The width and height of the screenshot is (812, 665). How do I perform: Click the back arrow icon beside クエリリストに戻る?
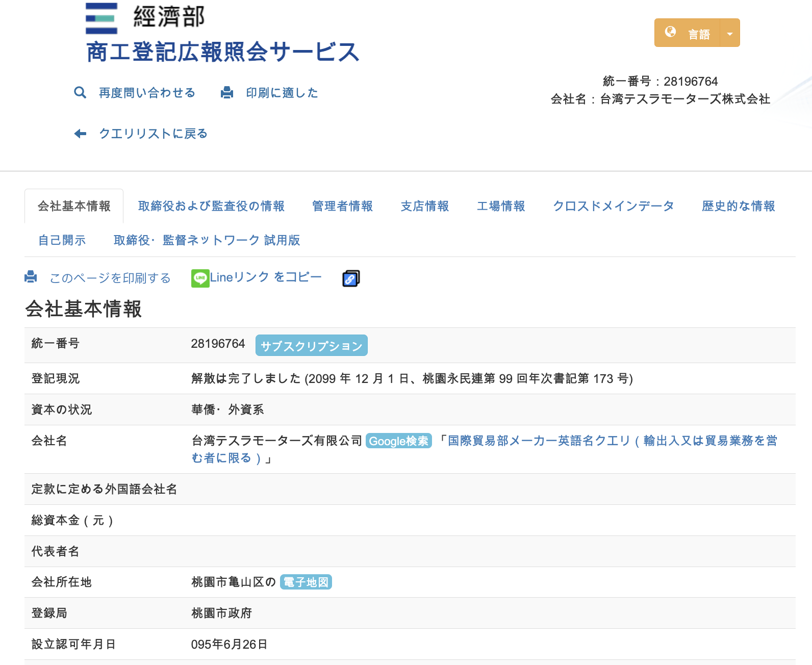80,134
